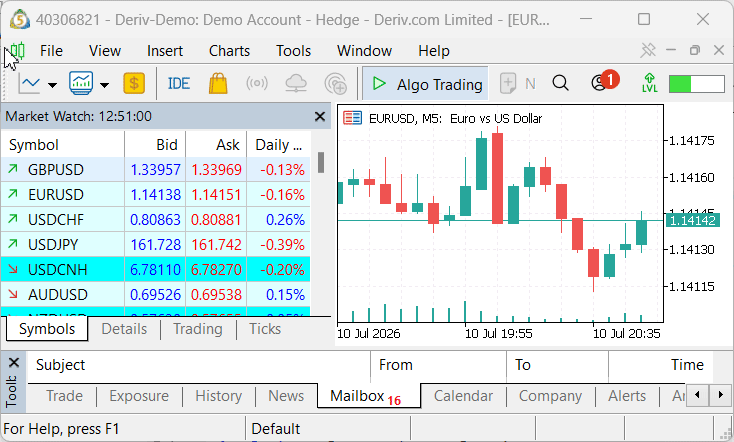734x442 pixels.
Task: Click the LVL green arrow icon
Action: tap(649, 83)
